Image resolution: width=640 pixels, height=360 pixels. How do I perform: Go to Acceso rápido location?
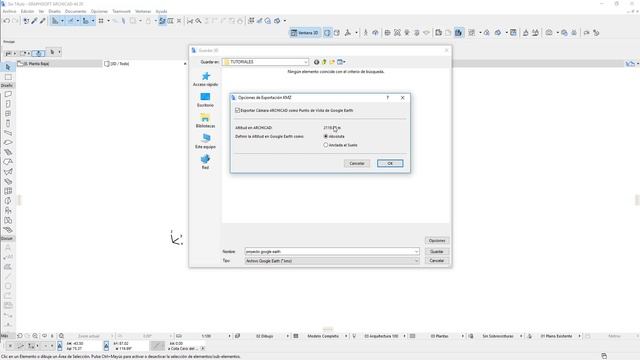(x=205, y=79)
